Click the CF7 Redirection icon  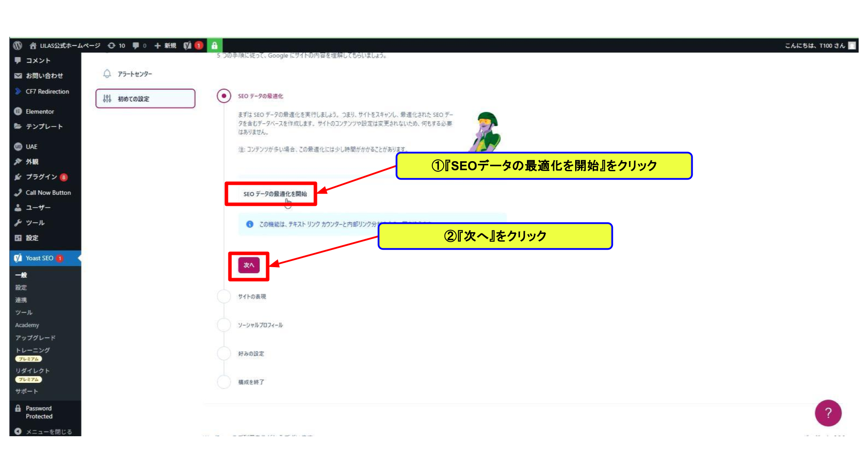click(18, 91)
